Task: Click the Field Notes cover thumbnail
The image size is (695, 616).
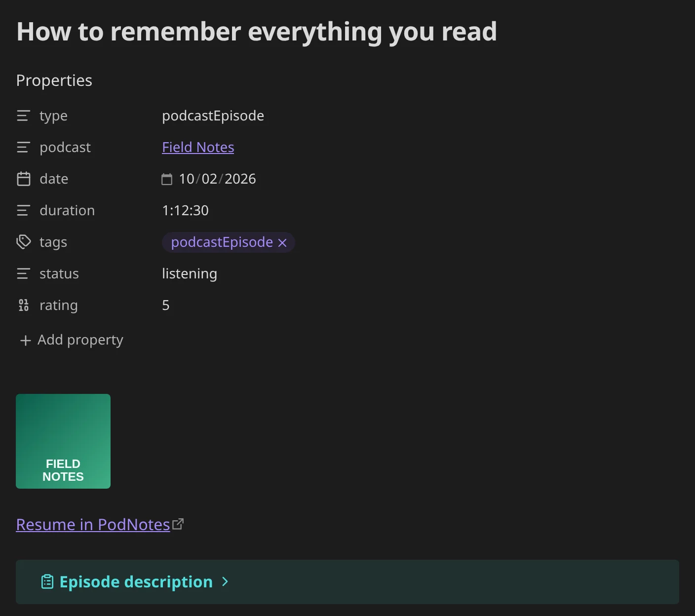Action: (x=63, y=441)
